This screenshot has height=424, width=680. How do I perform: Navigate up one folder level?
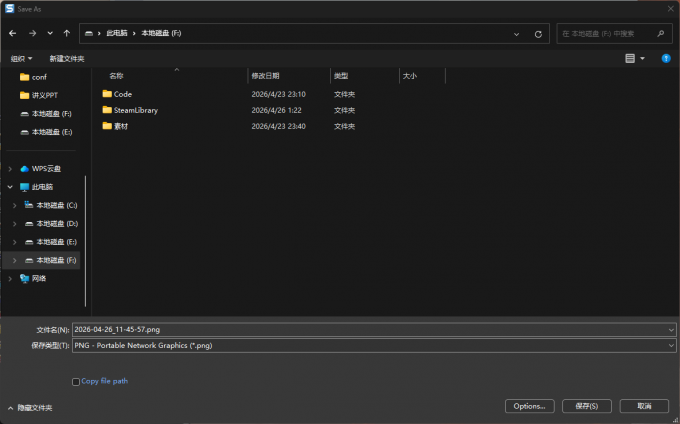click(x=66, y=33)
